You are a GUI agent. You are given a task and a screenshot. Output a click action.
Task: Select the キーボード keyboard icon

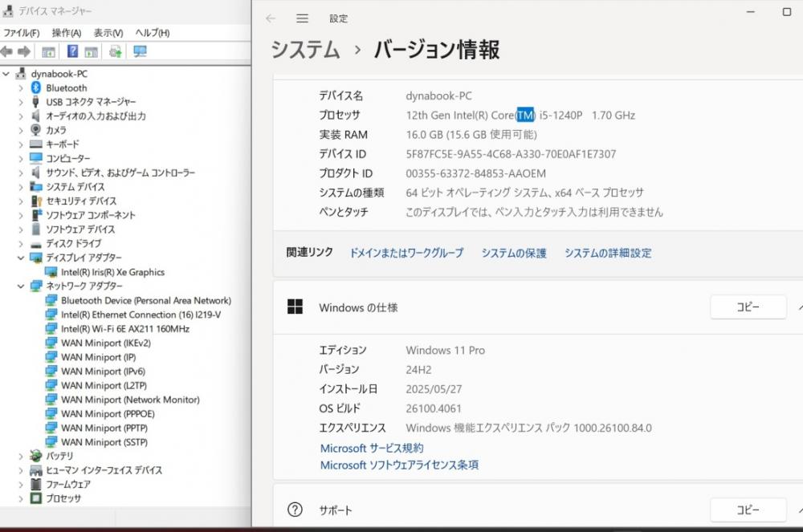[x=36, y=144]
